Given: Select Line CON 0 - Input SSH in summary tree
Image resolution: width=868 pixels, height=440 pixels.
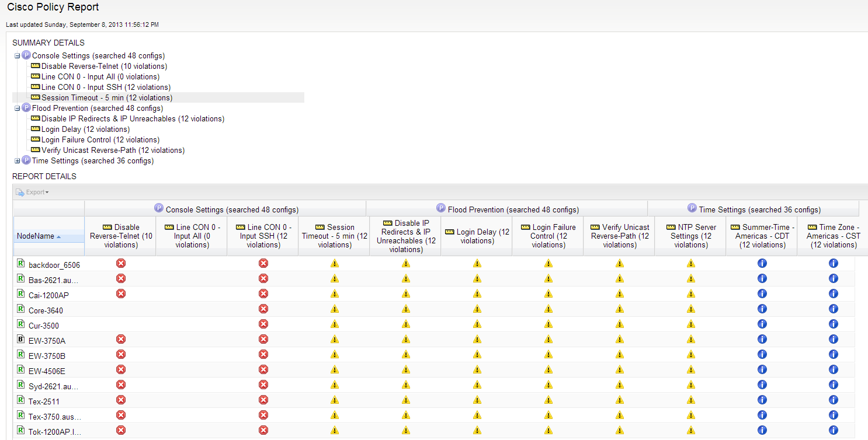Looking at the screenshot, I should point(106,87).
